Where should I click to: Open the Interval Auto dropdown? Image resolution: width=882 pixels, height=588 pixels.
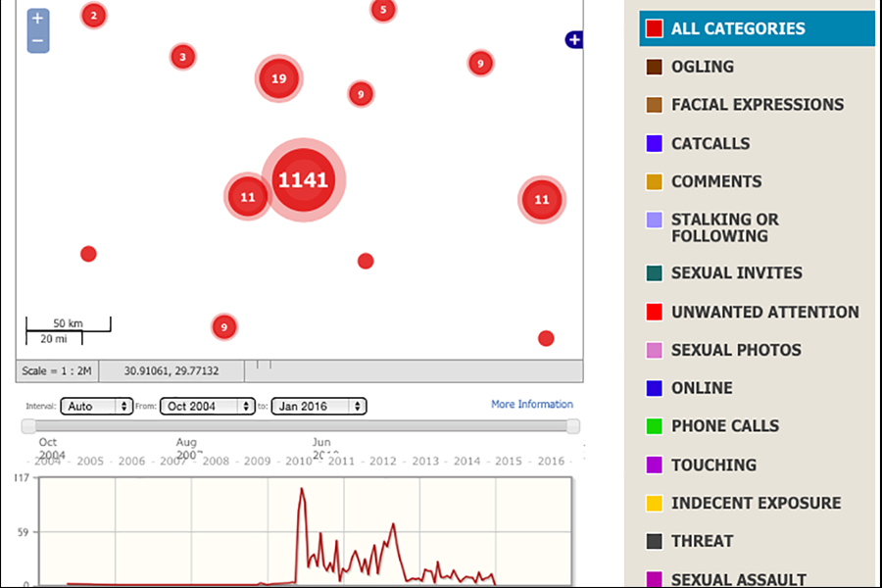click(x=96, y=406)
